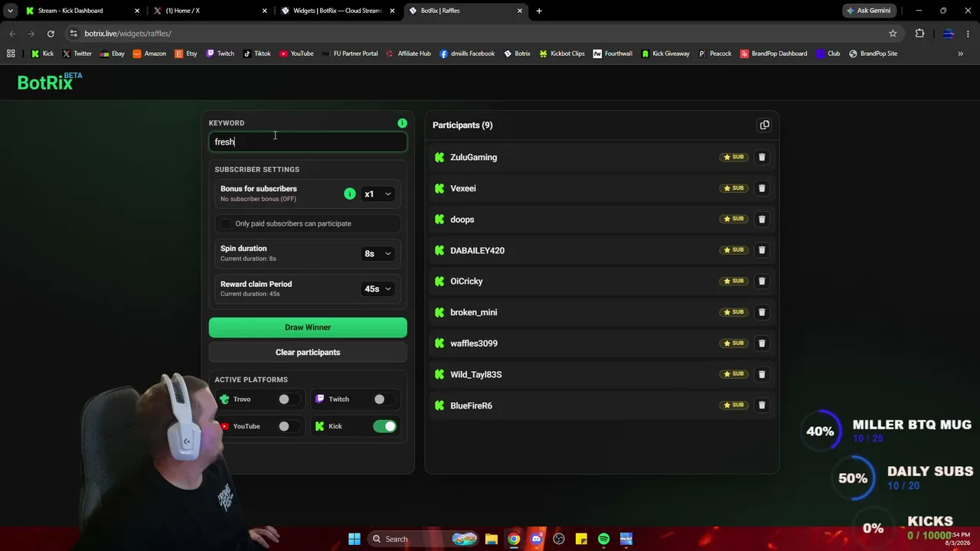Open the Chrome three-dot menu

point(969,34)
